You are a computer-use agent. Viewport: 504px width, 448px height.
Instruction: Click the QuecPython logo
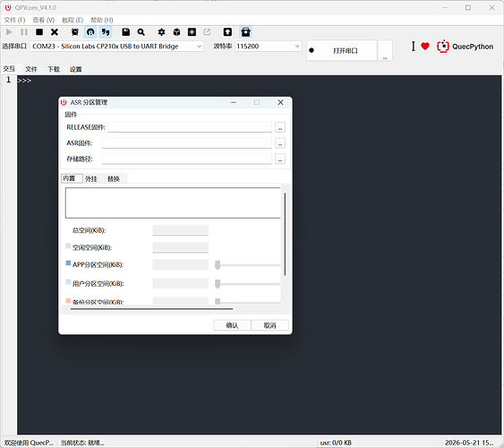click(x=465, y=47)
